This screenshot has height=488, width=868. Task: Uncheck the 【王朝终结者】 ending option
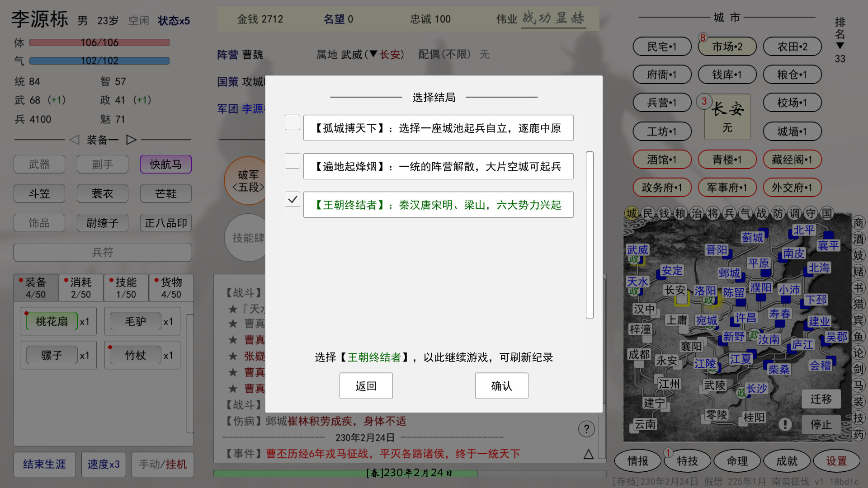pos(292,199)
